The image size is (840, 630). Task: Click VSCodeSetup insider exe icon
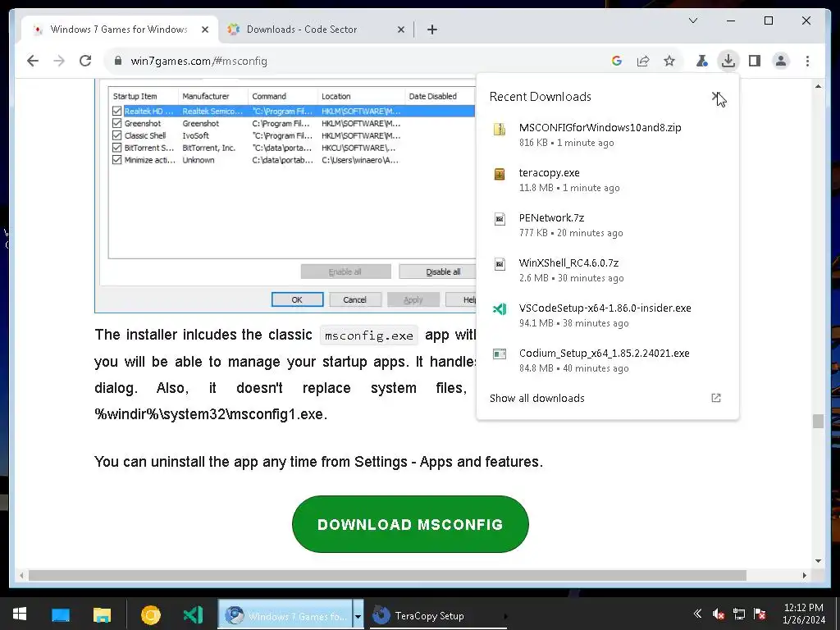500,309
